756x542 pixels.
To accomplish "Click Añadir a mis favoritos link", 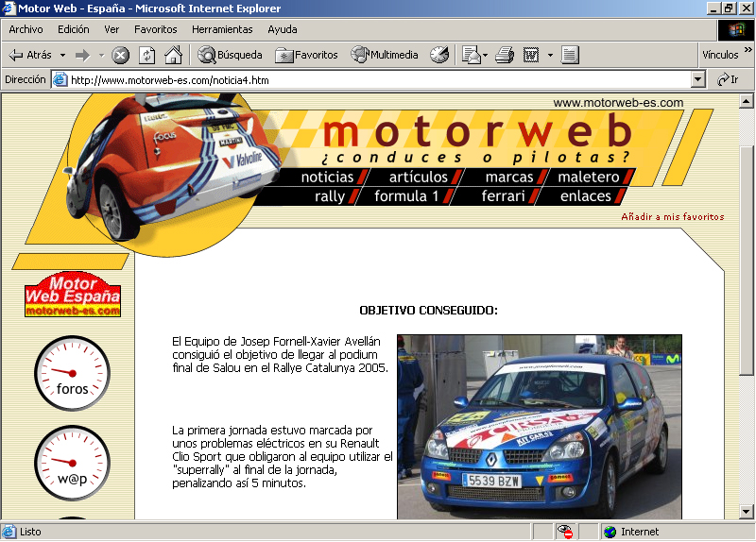I will pyautogui.click(x=673, y=217).
